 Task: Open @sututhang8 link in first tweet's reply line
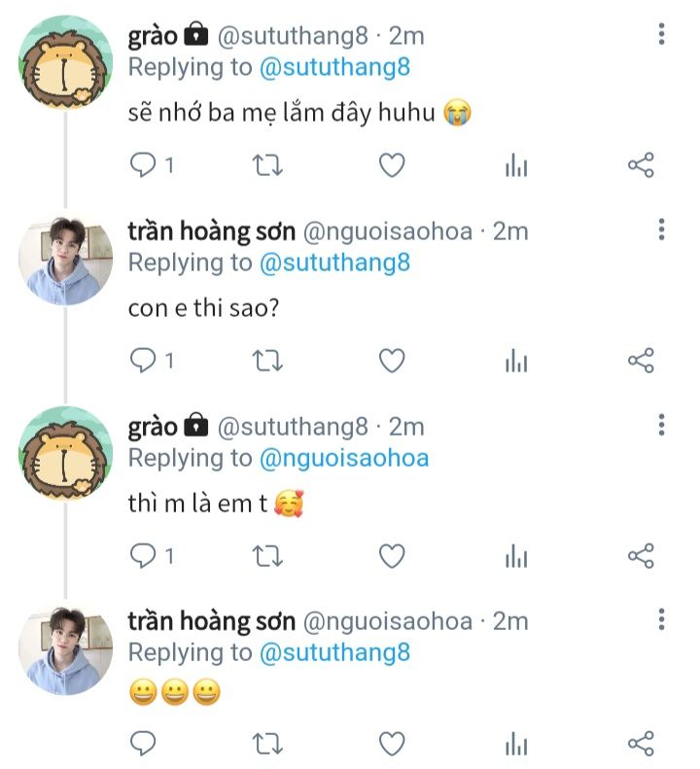point(334,68)
